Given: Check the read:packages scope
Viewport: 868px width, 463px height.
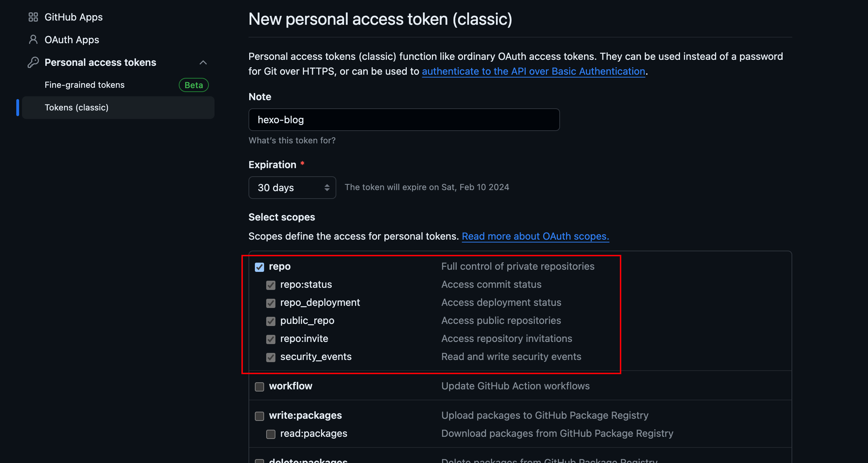Looking at the screenshot, I should 271,434.
